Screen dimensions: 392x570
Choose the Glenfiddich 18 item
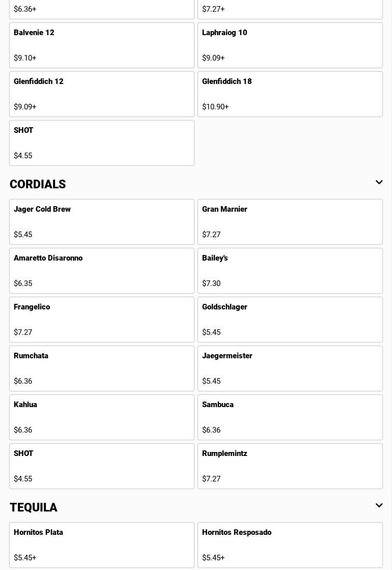click(290, 94)
